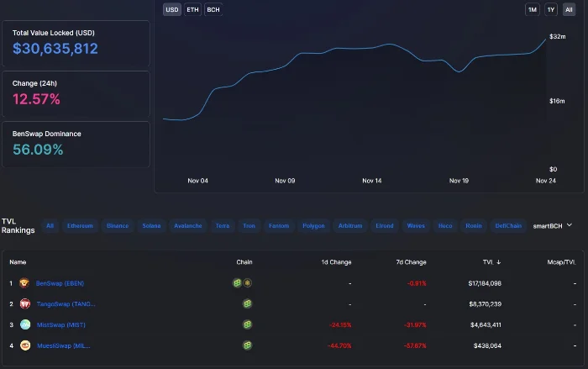
Task: Click TangoSwap's smartBCH chain icon
Action: [x=247, y=303]
